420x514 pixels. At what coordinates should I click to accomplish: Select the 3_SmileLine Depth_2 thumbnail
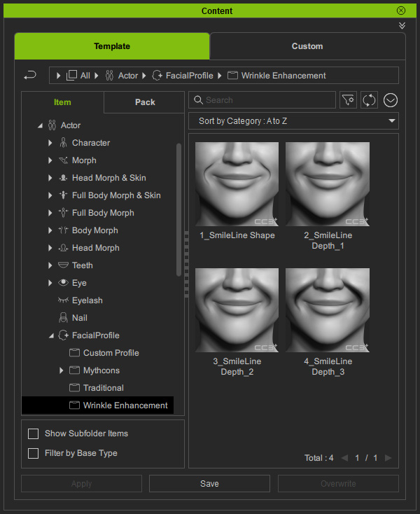(x=237, y=310)
